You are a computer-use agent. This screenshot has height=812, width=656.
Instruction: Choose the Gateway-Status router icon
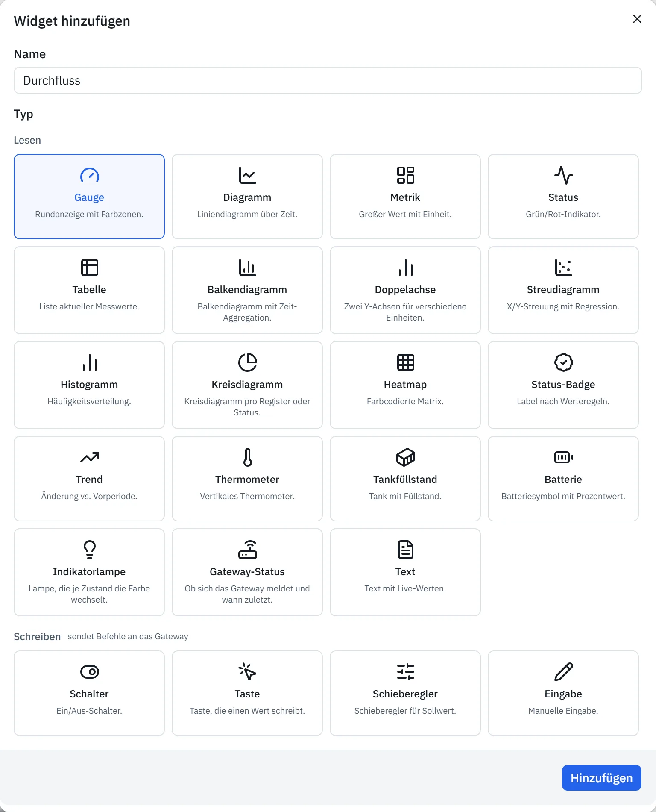tap(247, 550)
